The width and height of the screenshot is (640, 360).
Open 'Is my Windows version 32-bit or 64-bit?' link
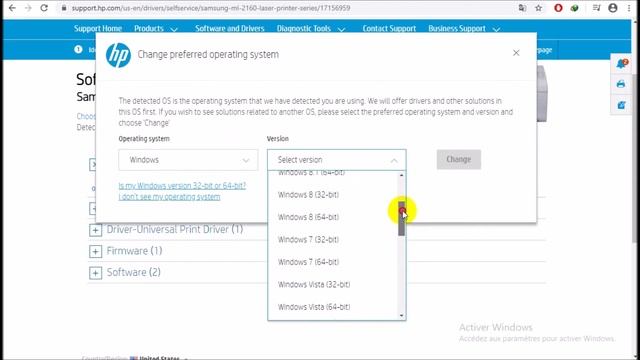coord(182,186)
